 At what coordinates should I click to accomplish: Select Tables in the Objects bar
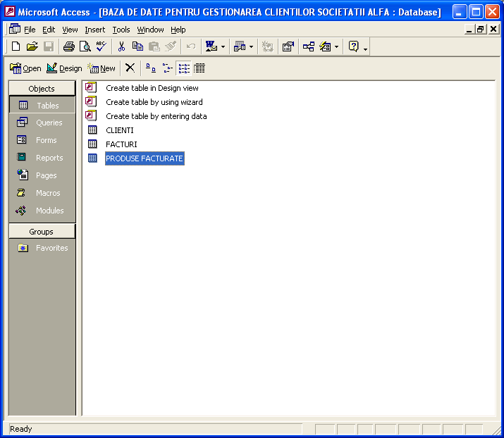(42, 106)
